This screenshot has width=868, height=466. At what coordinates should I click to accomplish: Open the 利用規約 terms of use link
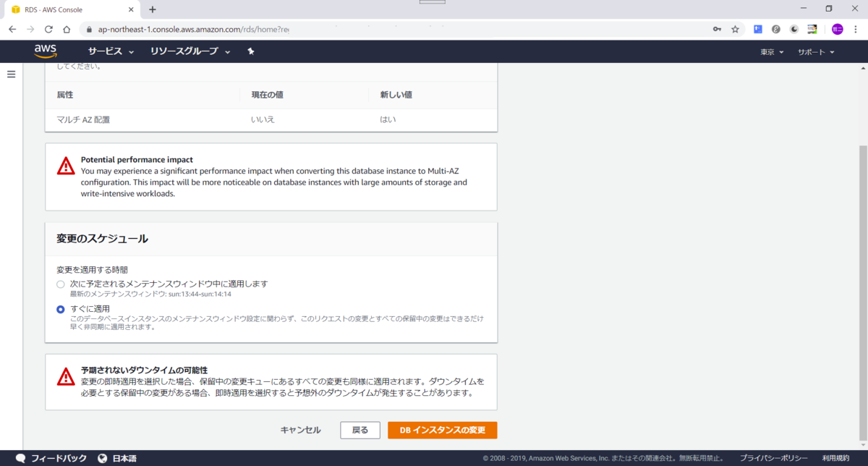[x=835, y=459]
